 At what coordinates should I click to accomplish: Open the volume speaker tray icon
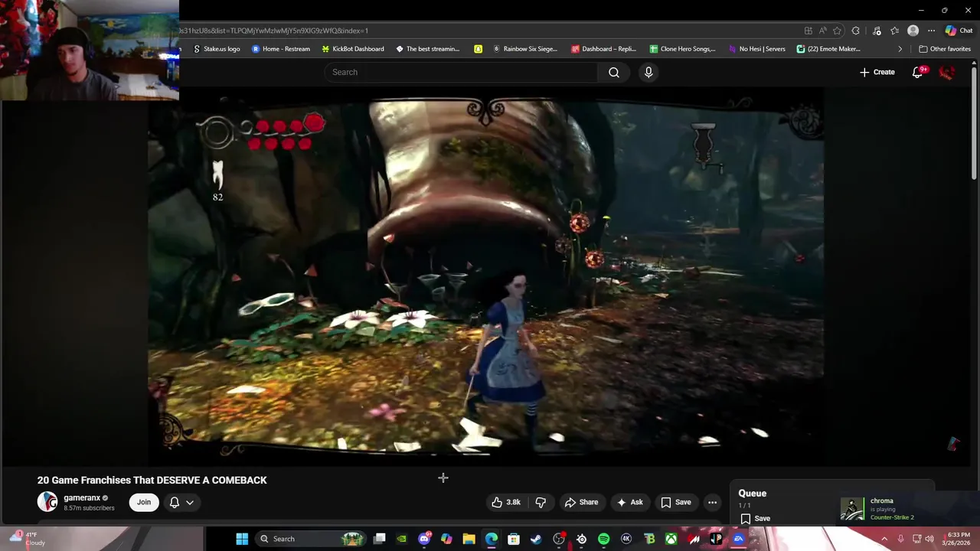(x=929, y=539)
